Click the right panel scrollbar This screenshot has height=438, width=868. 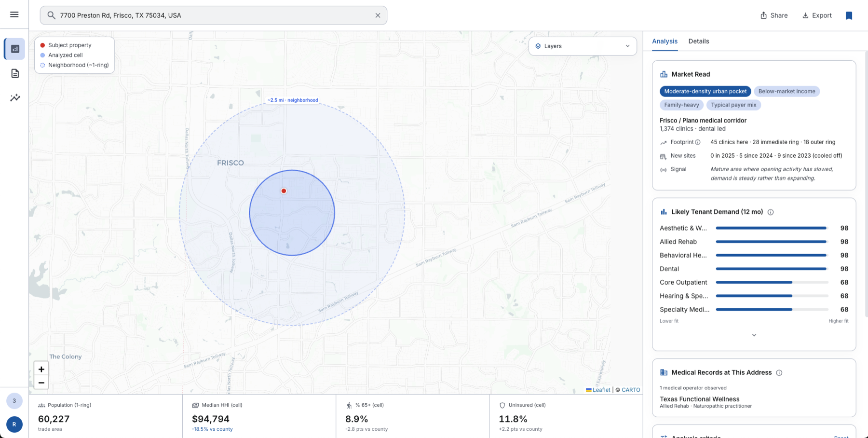click(866, 183)
